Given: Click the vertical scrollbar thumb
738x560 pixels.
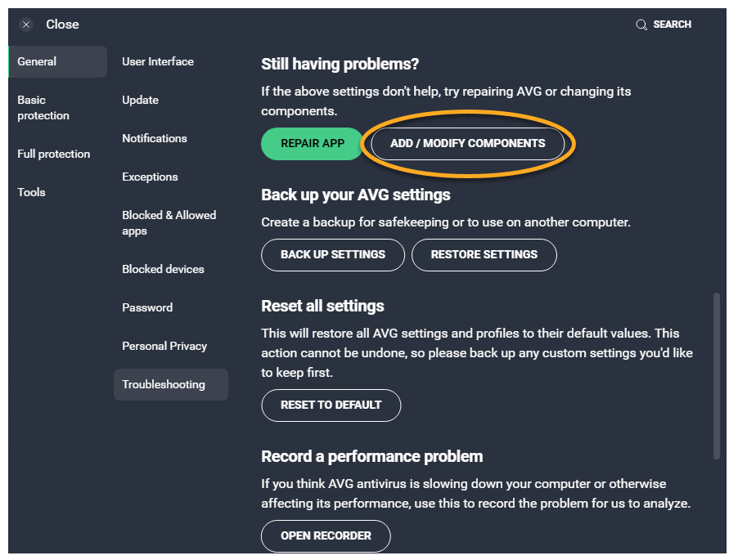Looking at the screenshot, I should click(717, 374).
